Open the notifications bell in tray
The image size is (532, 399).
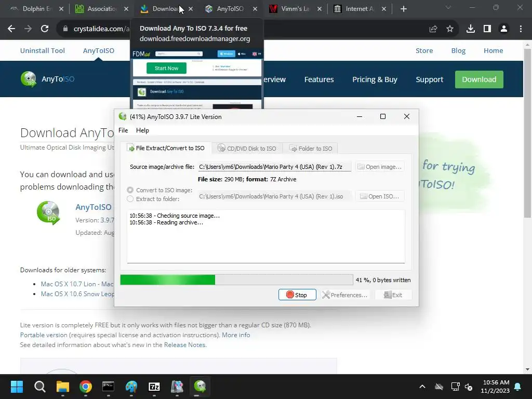point(518,387)
